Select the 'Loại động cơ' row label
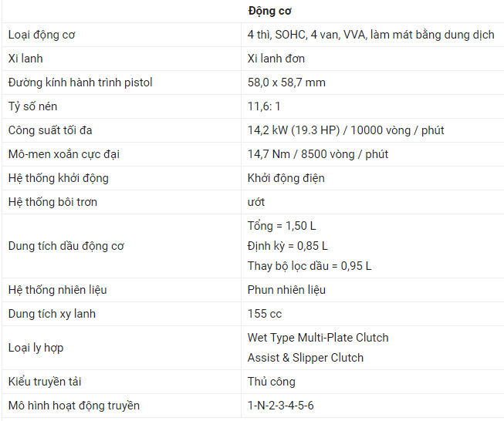Image resolution: width=504 pixels, height=421 pixels. [x=42, y=35]
